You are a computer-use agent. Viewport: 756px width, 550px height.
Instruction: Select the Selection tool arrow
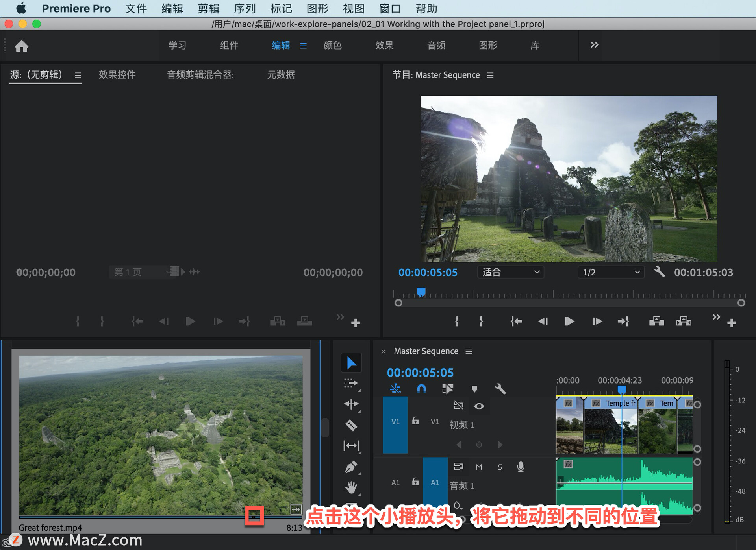click(x=351, y=363)
